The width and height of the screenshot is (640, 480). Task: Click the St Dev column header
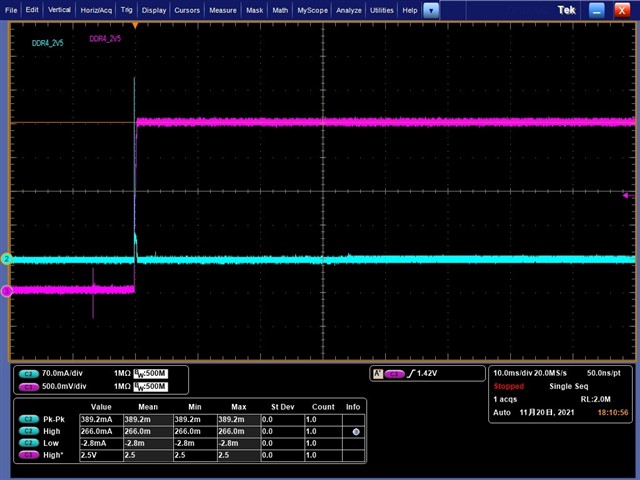tap(282, 407)
